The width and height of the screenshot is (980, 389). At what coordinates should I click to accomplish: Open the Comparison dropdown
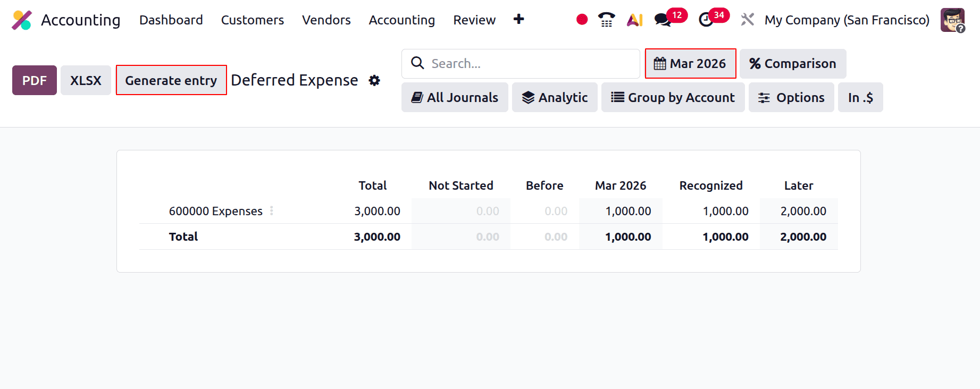coord(793,63)
